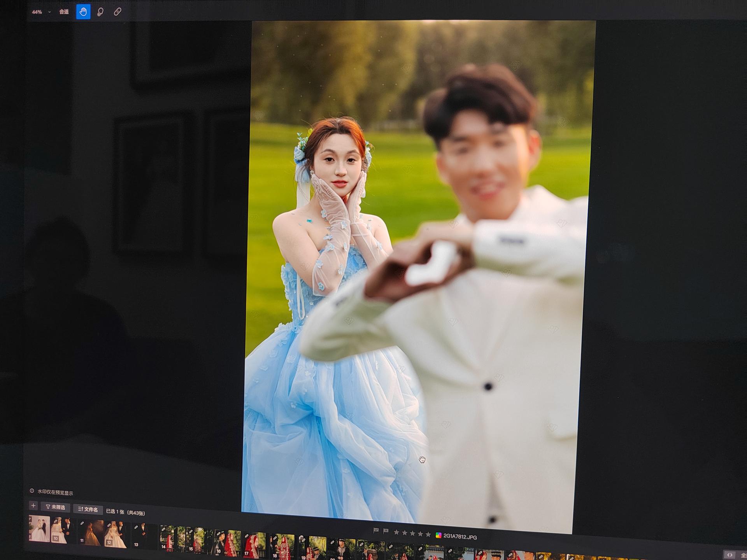The height and width of the screenshot is (560, 747).
Task: Open the 未筛选 filter button
Action: tap(56, 507)
